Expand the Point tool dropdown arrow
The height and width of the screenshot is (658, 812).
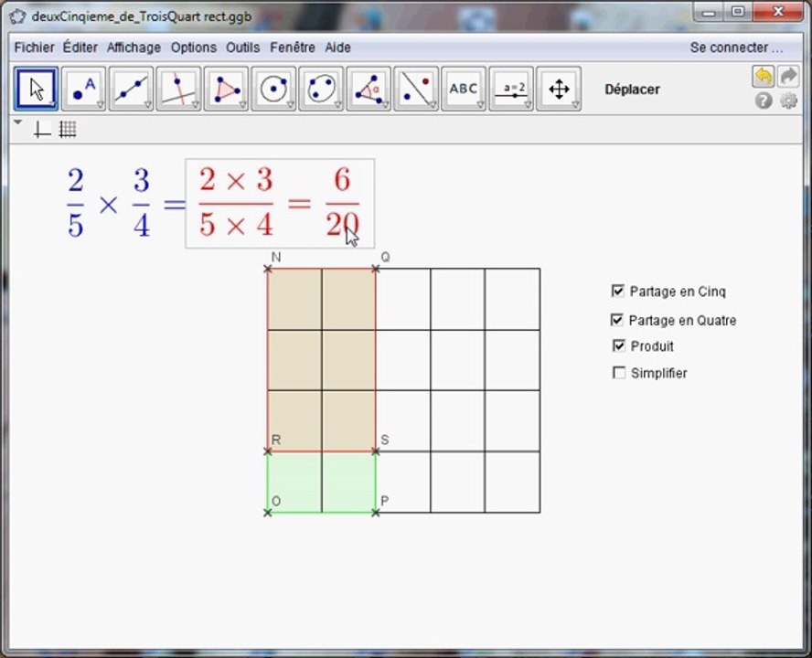point(101,105)
